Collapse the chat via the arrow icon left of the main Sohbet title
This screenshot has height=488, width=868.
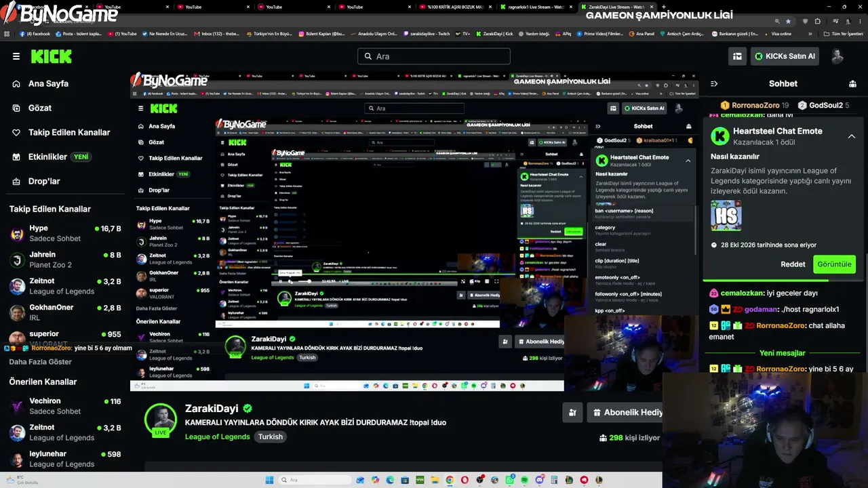(714, 84)
